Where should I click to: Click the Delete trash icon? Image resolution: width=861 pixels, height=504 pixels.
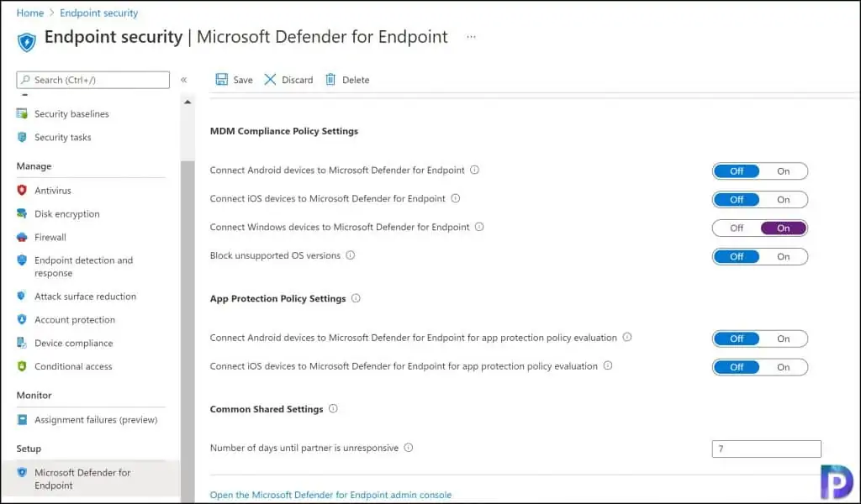tap(330, 80)
